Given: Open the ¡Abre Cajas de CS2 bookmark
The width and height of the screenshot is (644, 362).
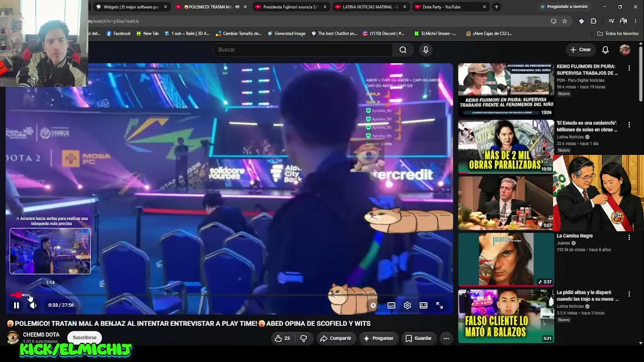Looking at the screenshot, I should [489, 34].
